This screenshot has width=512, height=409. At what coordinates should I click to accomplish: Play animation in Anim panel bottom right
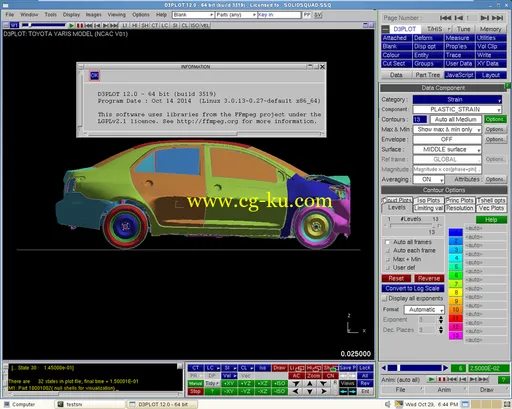(x=431, y=379)
